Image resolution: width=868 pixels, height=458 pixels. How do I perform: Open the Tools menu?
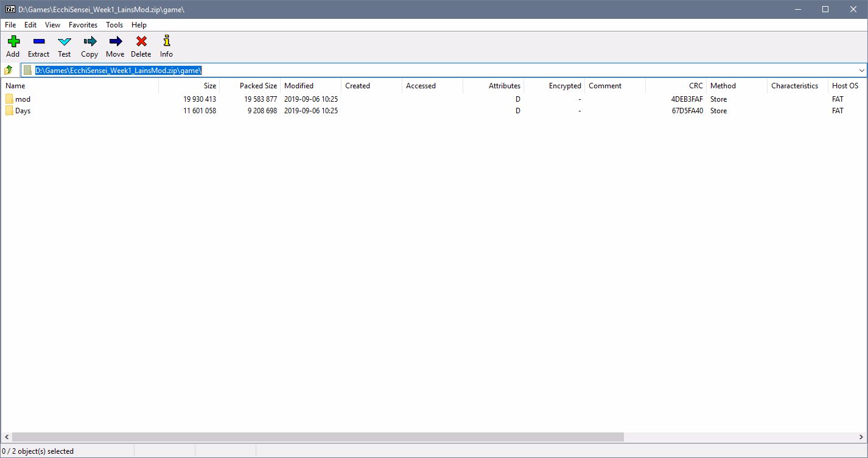click(x=114, y=25)
